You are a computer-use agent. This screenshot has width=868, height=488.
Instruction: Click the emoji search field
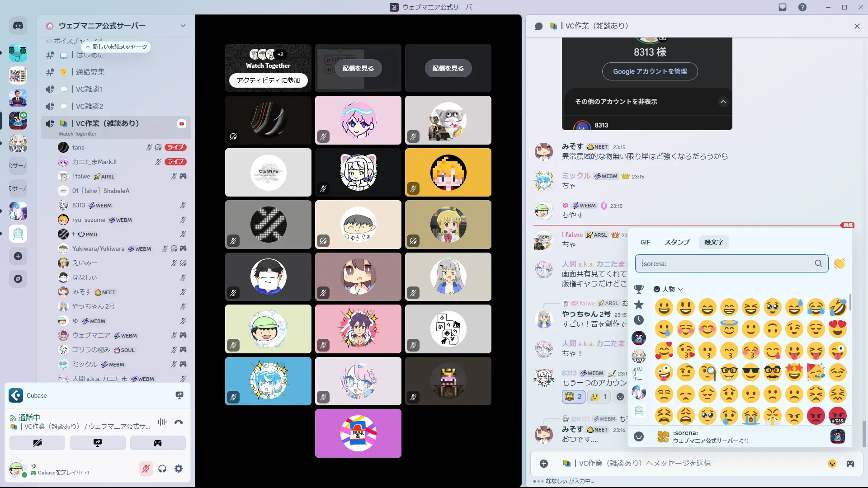(726, 263)
